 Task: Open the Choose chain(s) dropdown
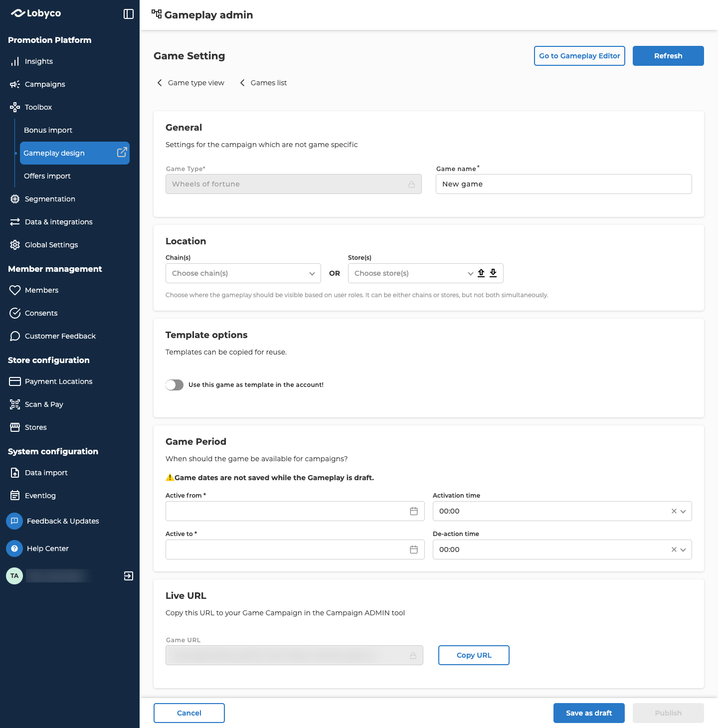coord(243,273)
